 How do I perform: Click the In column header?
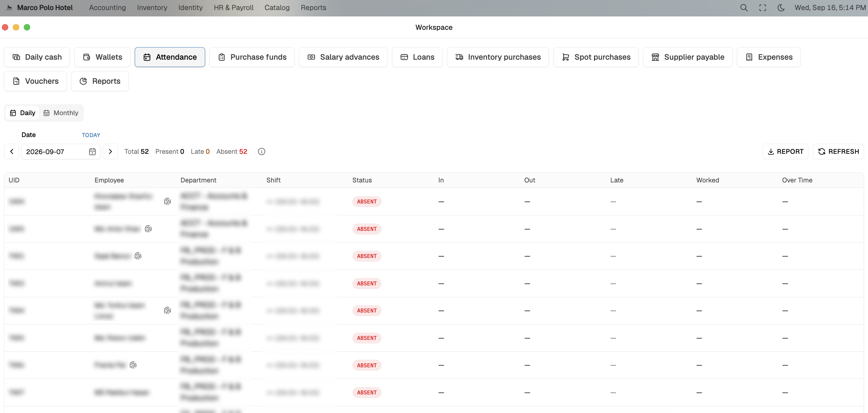tap(441, 180)
